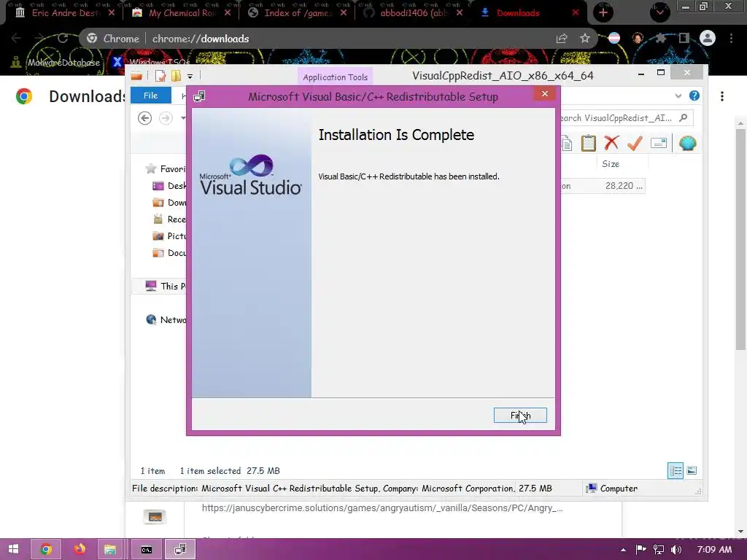Open the januscybercrime download URL link
The image size is (747, 560).
382,508
